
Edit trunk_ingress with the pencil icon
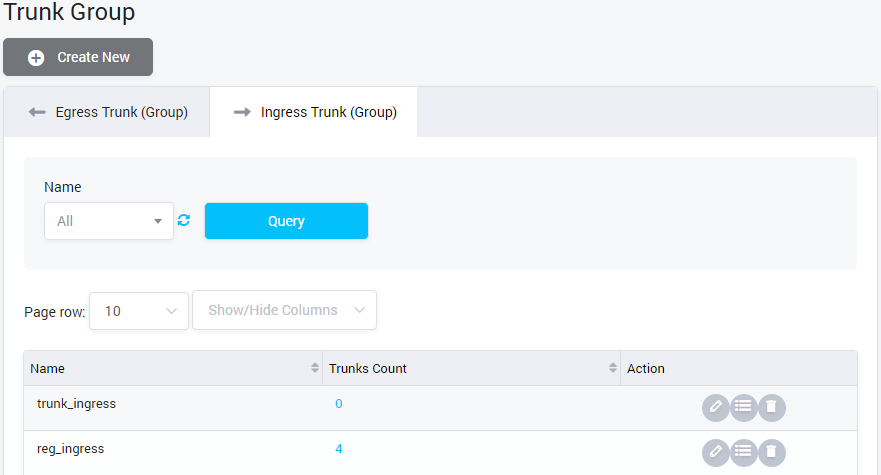[x=716, y=408]
